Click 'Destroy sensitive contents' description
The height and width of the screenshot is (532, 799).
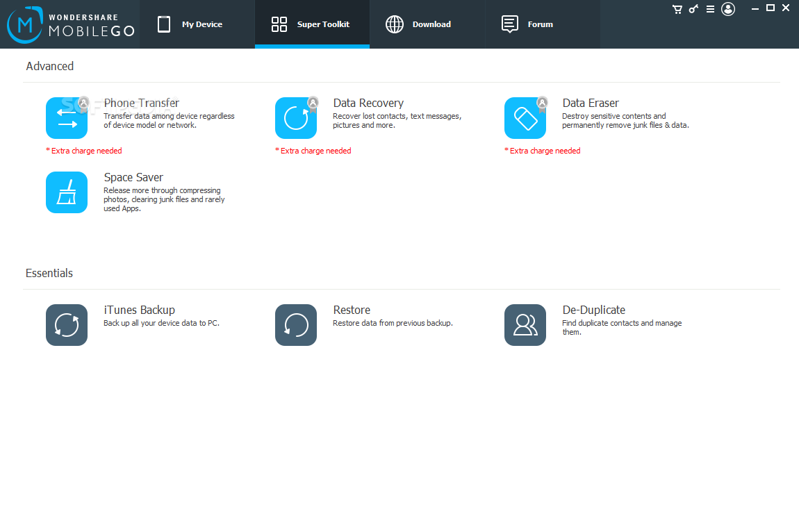click(x=626, y=121)
